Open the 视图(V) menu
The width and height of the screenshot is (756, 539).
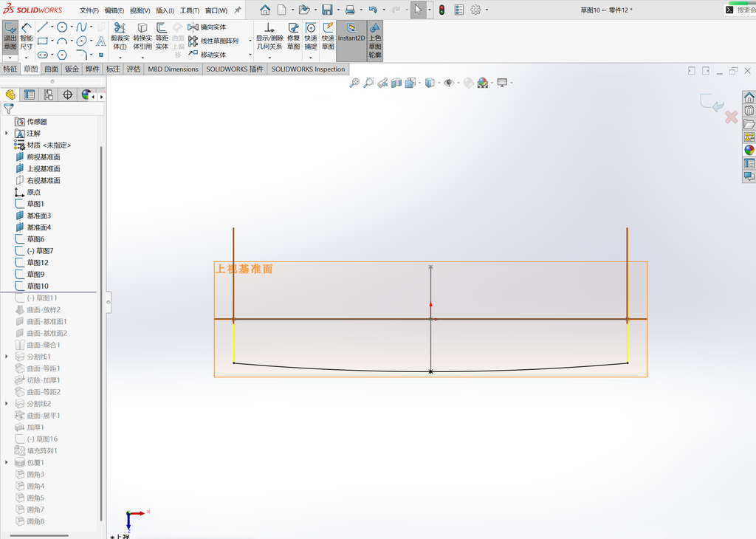tap(140, 10)
